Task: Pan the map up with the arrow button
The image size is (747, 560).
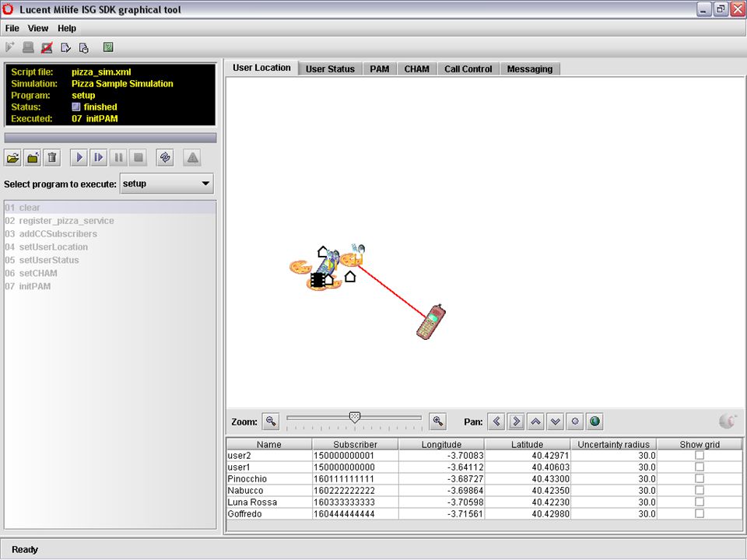Action: 535,422
